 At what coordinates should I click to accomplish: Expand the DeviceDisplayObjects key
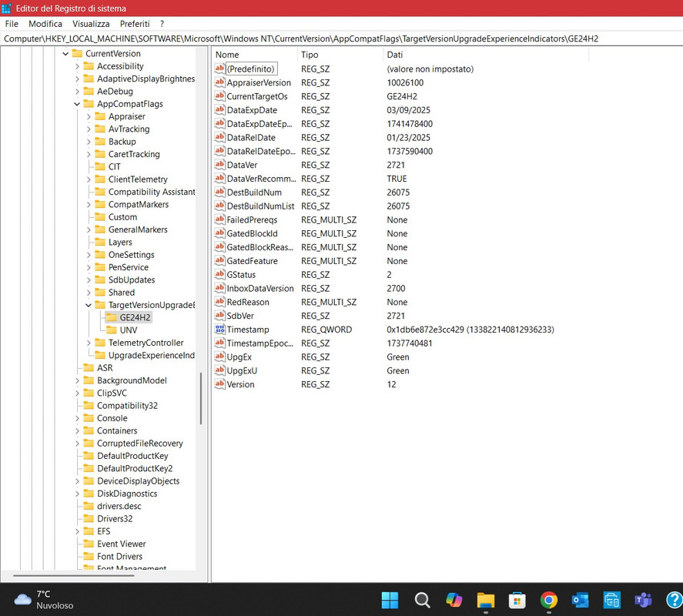77,481
